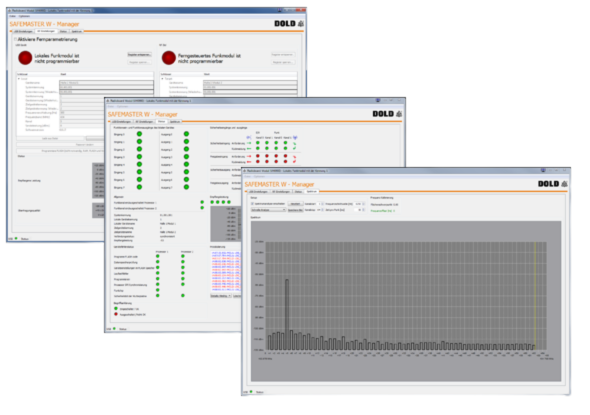
Task: Click the DOLD logo in the Spektrum window
Action: [553, 184]
